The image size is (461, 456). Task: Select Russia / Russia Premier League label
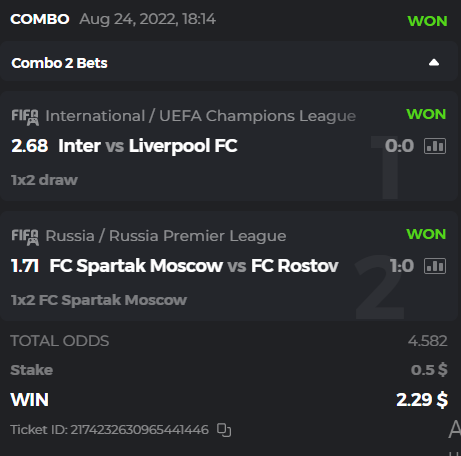tap(166, 236)
